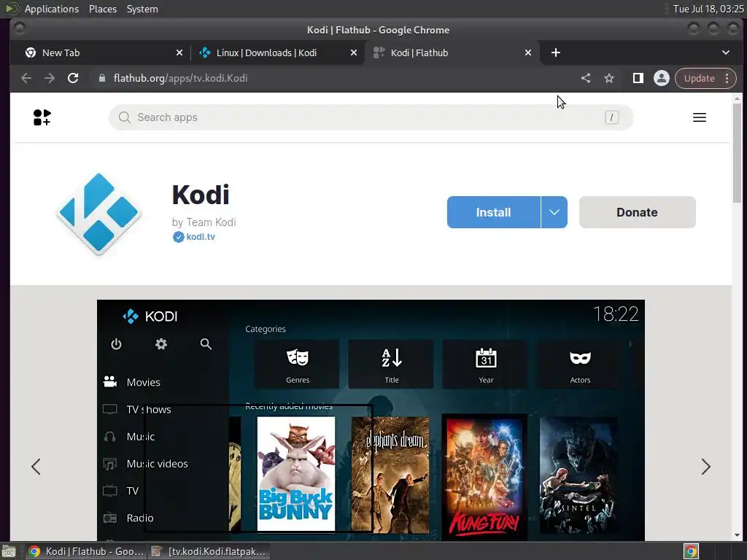Viewport: 747px width, 560px height.
Task: Reload the Flathub page
Action: [73, 78]
